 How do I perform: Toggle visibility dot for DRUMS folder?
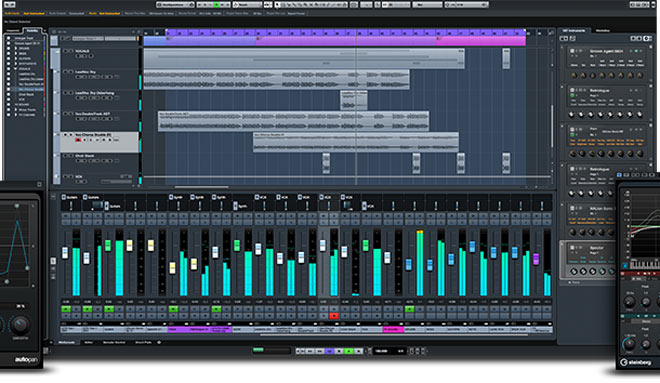pos(8,48)
